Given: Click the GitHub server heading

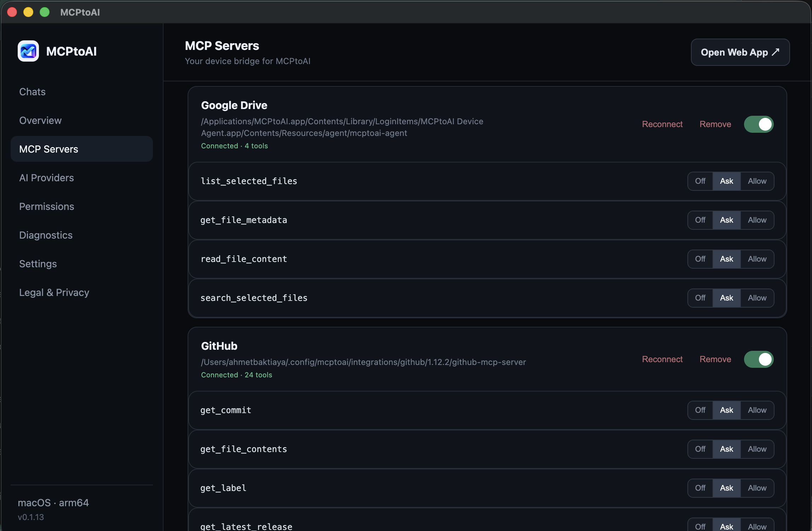Looking at the screenshot, I should point(219,346).
